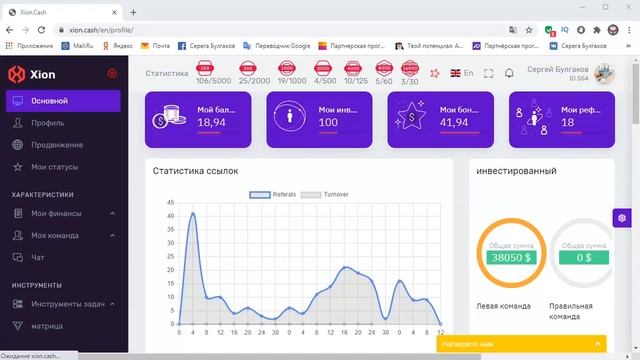This screenshot has height=360, width=640.
Task: Toggle Turnover series in chart legend
Action: pos(324,195)
